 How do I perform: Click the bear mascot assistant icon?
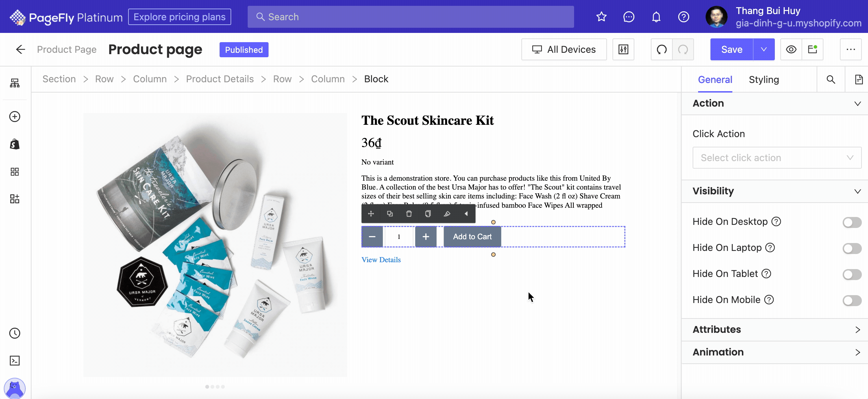(15, 388)
